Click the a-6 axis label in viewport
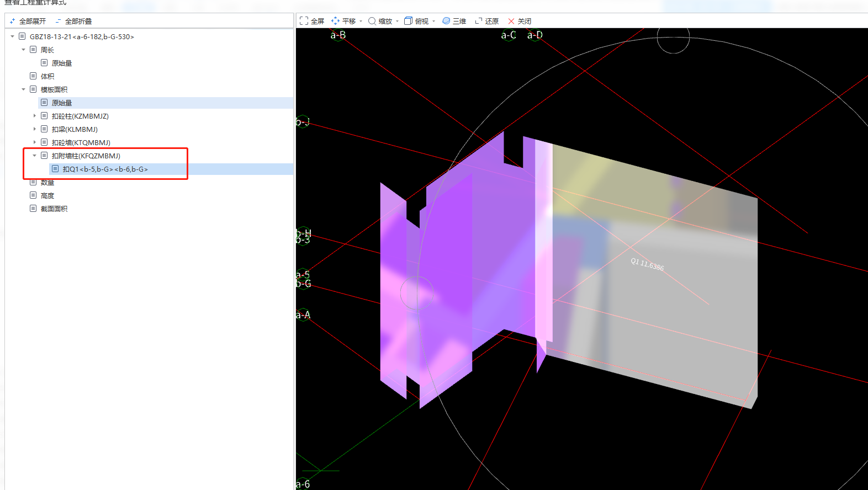This screenshot has height=490, width=868. coord(303,484)
